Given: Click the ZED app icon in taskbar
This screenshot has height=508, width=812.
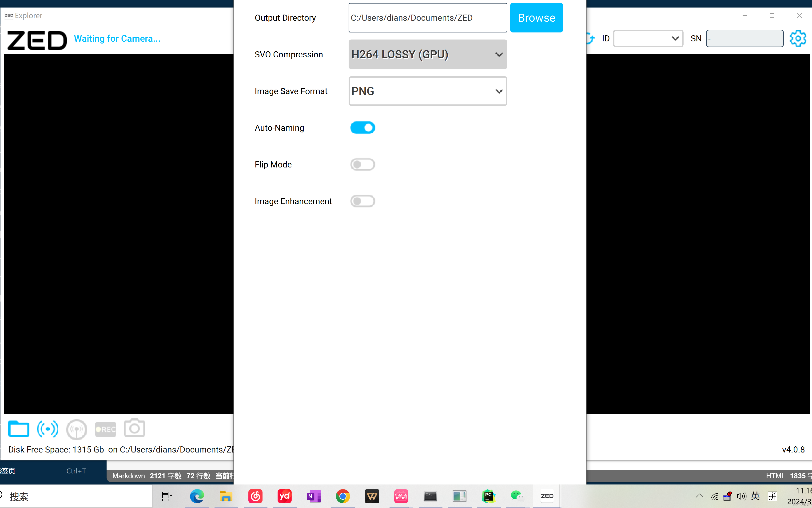Looking at the screenshot, I should coord(546,496).
